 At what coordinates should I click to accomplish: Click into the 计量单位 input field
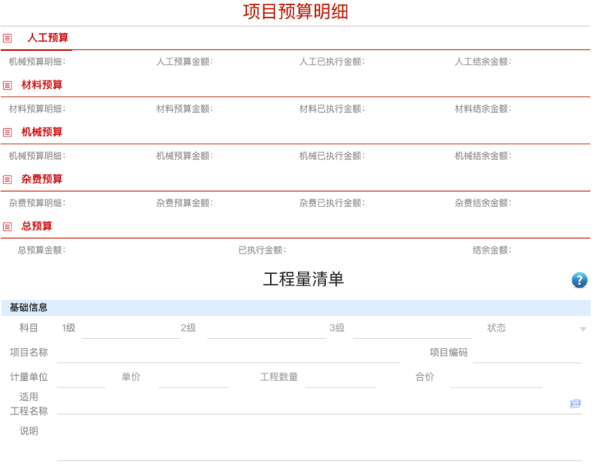click(x=81, y=379)
